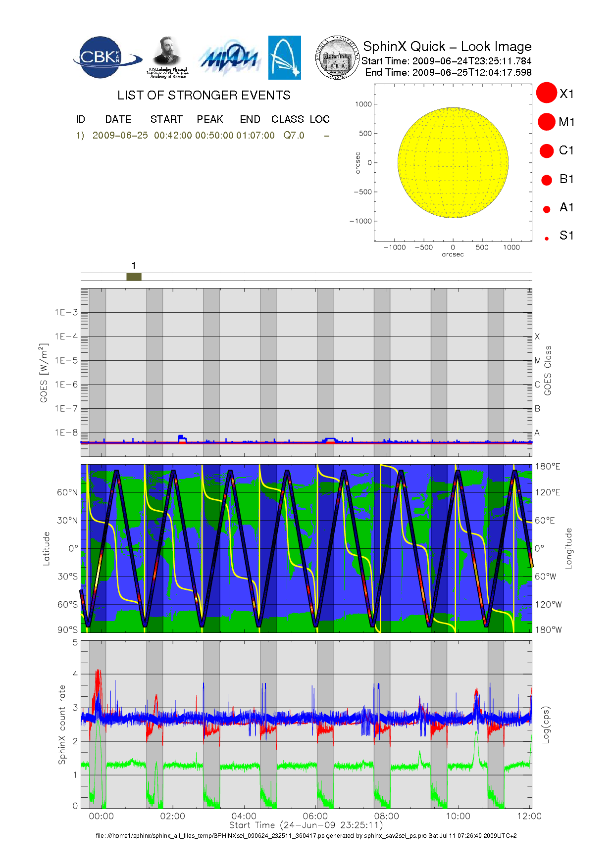Click the M1 red legend circle
Image resolution: width=614 pixels, height=868 pixels.
[x=547, y=122]
